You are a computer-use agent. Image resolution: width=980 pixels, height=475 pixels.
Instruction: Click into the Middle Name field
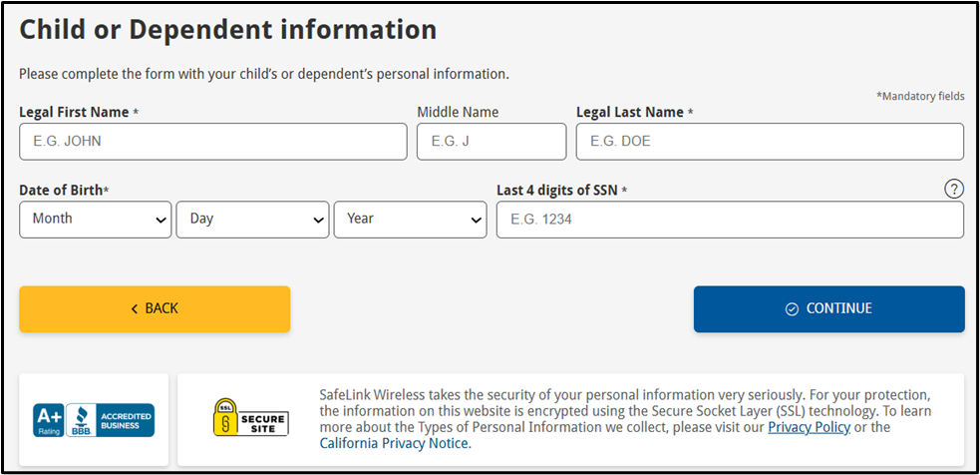click(x=490, y=142)
